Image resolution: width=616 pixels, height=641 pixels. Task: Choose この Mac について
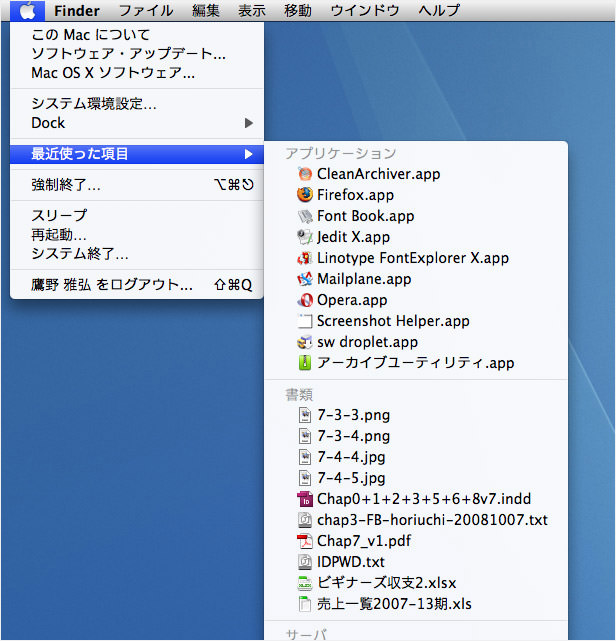click(137, 35)
